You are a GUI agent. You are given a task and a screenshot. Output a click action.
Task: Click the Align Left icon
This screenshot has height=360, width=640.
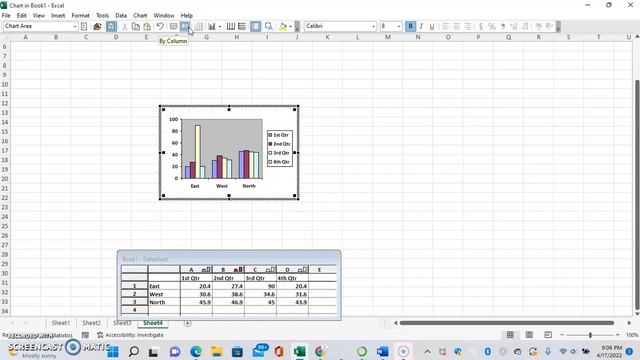(x=445, y=26)
